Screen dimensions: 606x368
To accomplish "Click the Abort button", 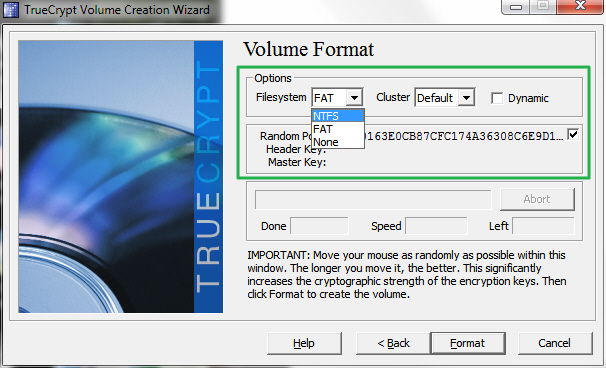I will [x=537, y=199].
